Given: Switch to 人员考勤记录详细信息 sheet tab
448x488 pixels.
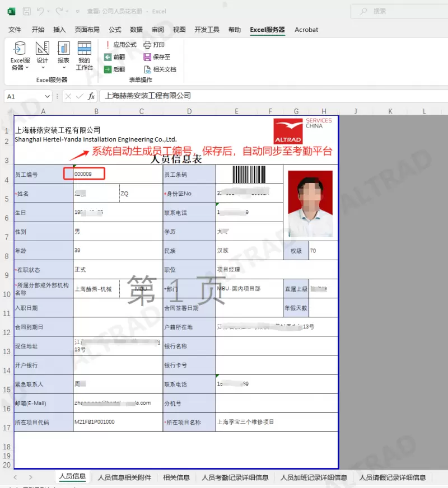Looking at the screenshot, I should (x=235, y=477).
